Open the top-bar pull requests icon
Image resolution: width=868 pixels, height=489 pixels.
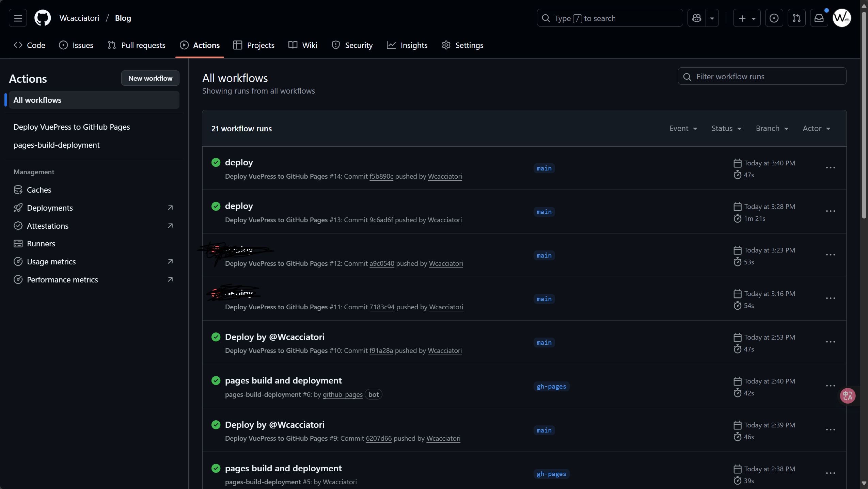(796, 18)
